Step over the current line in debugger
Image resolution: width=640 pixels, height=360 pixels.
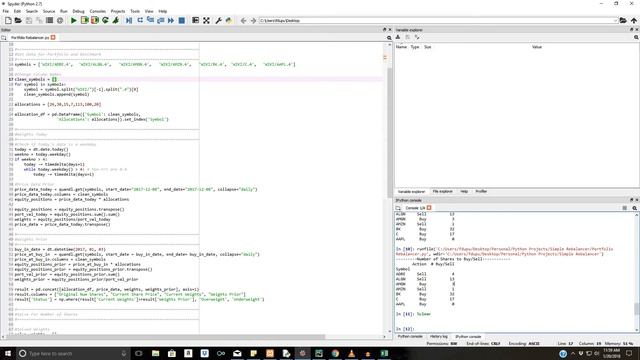click(x=140, y=20)
